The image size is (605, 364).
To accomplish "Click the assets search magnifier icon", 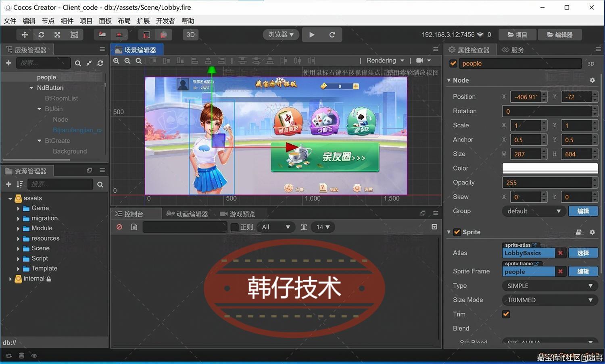I will pos(100,184).
